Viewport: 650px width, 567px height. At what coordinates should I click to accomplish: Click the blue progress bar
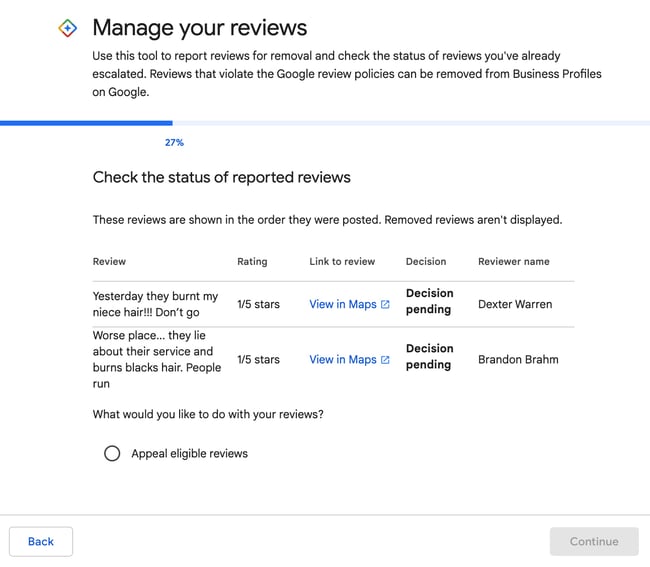[x=86, y=123]
